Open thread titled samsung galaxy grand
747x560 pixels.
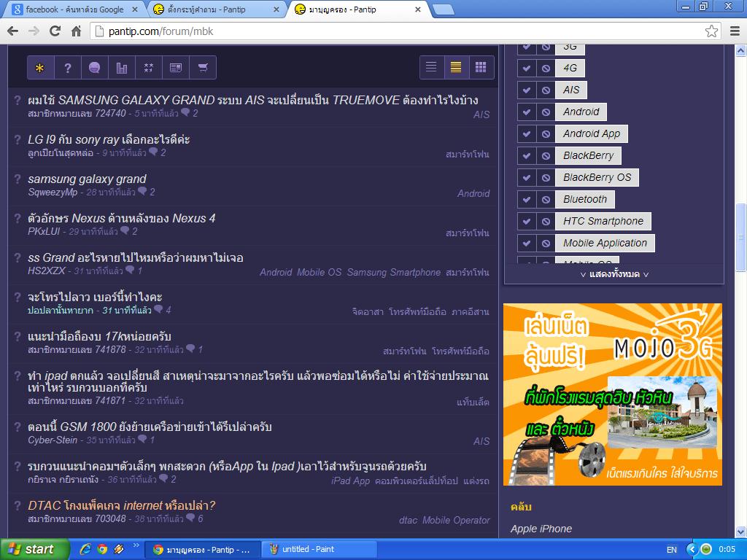pos(88,179)
